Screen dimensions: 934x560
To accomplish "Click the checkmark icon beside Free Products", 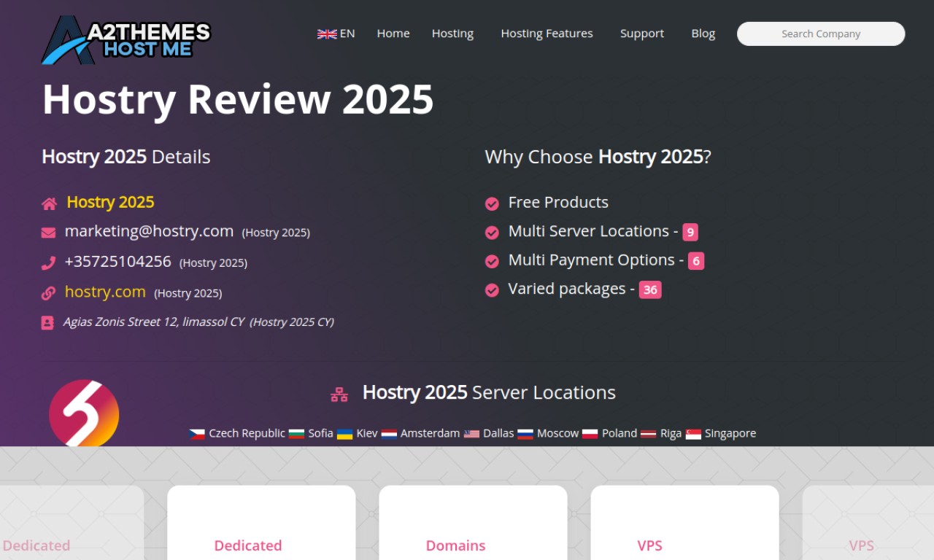I will (492, 203).
